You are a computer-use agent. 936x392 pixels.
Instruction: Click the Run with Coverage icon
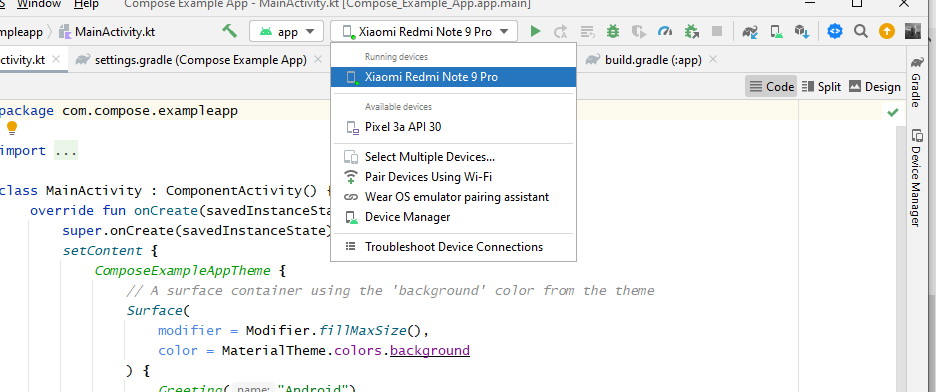[639, 32]
